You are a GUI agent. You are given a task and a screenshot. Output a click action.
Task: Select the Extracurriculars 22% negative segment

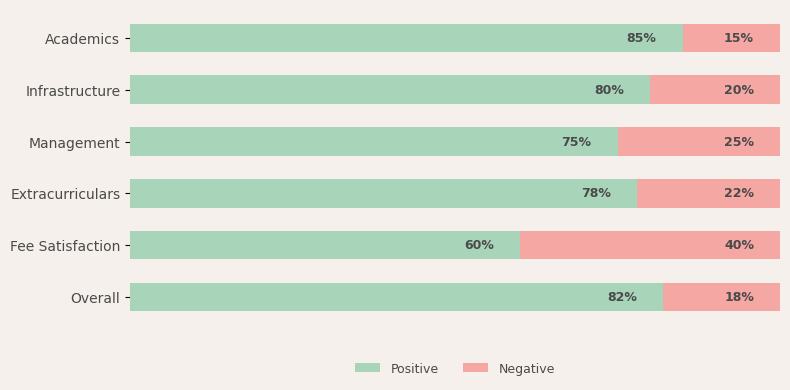[x=708, y=193]
